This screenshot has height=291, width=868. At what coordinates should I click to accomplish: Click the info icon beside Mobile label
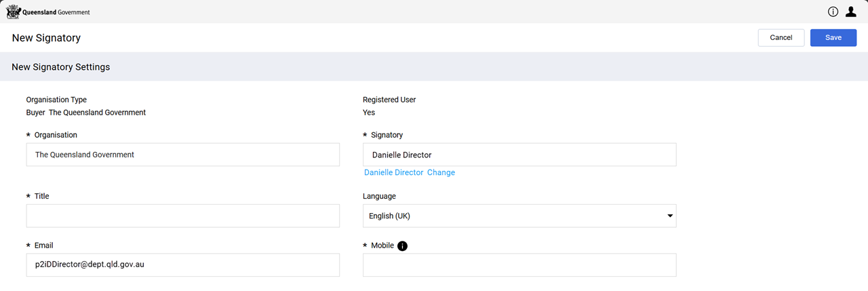402,246
